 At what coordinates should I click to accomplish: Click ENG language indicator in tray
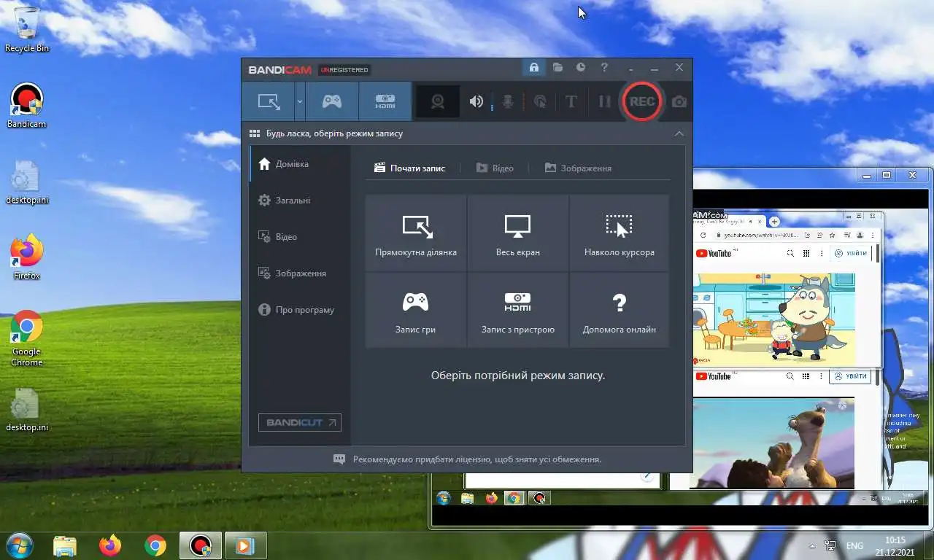(x=854, y=545)
